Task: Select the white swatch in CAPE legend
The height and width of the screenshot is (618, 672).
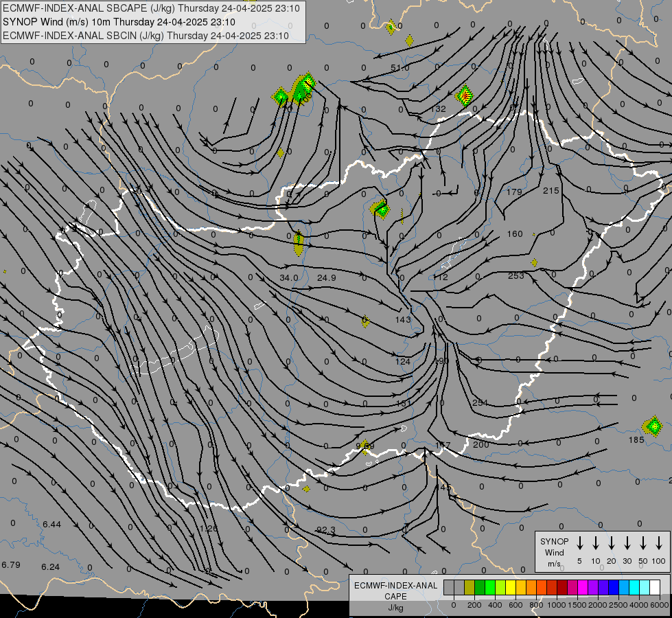Action: tap(654, 588)
